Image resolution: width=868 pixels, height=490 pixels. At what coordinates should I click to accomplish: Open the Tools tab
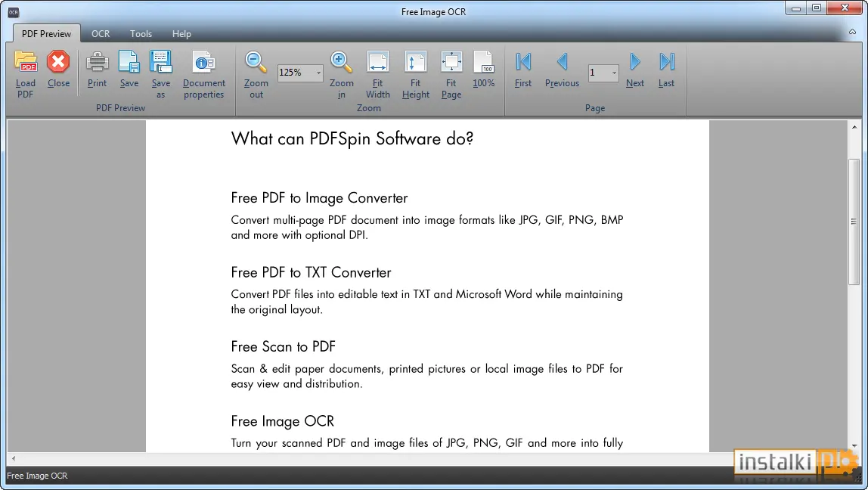141,34
